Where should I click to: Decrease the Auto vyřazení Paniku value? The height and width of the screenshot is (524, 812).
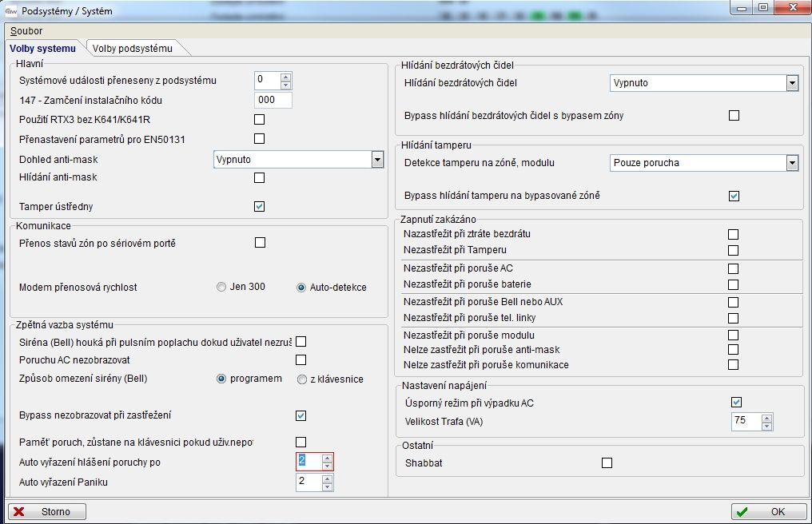point(327,486)
